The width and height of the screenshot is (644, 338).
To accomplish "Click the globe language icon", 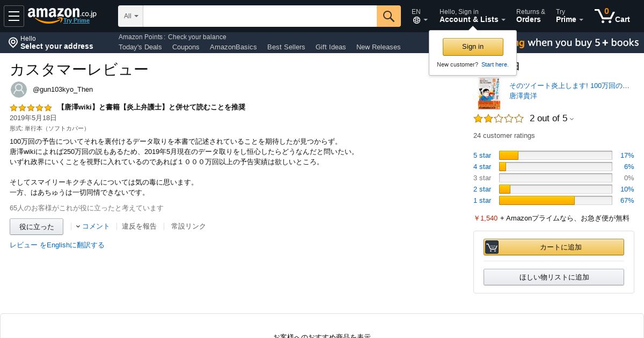I will [416, 20].
